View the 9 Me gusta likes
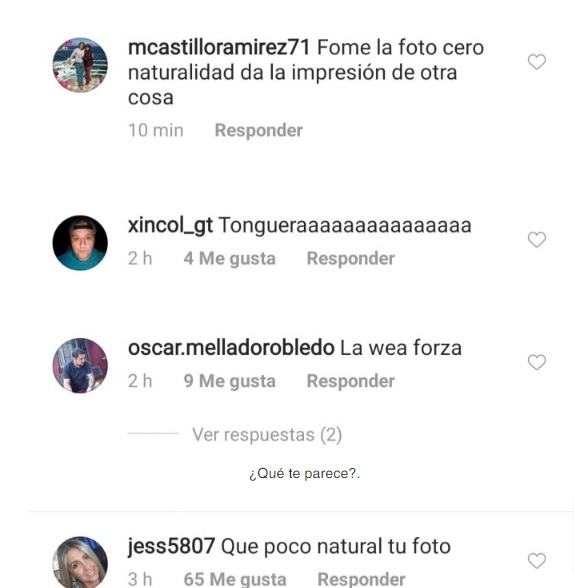Image resolution: width=574 pixels, height=588 pixels. click(x=229, y=381)
